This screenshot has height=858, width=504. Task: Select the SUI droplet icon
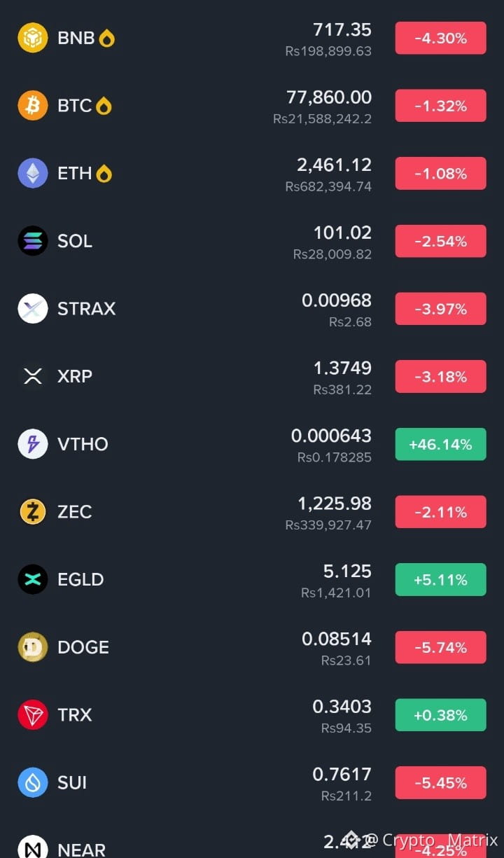[33, 782]
